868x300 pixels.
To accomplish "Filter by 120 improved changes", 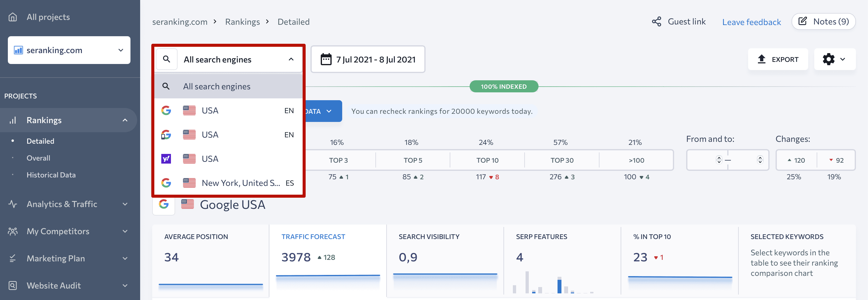I will click(x=796, y=160).
